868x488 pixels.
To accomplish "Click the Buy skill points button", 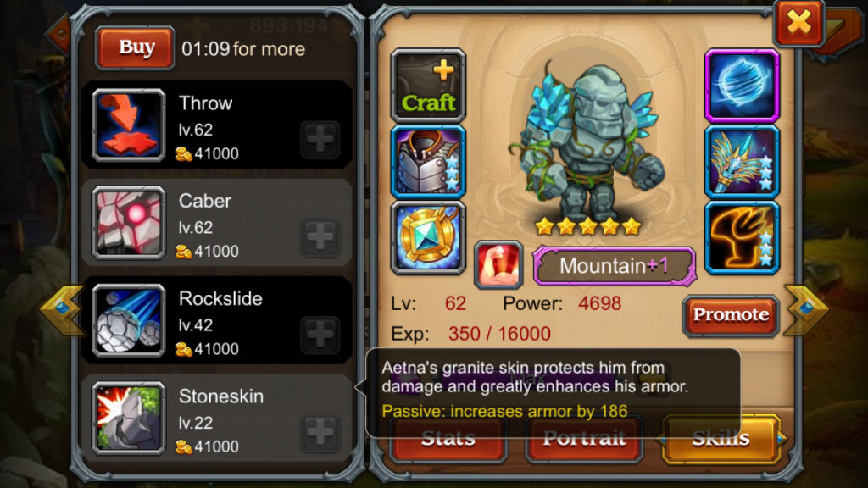I will pyautogui.click(x=136, y=48).
